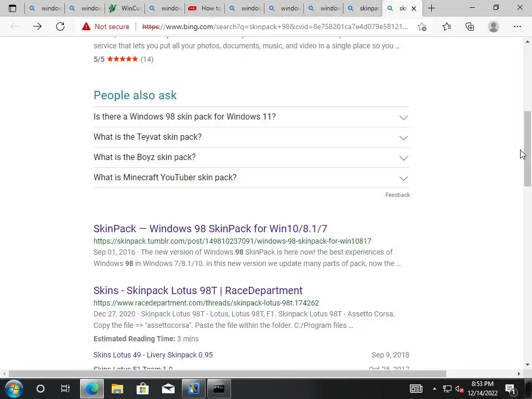Image resolution: width=532 pixels, height=399 pixels.
Task: Click the scroll up arrow
Action: coord(527,42)
